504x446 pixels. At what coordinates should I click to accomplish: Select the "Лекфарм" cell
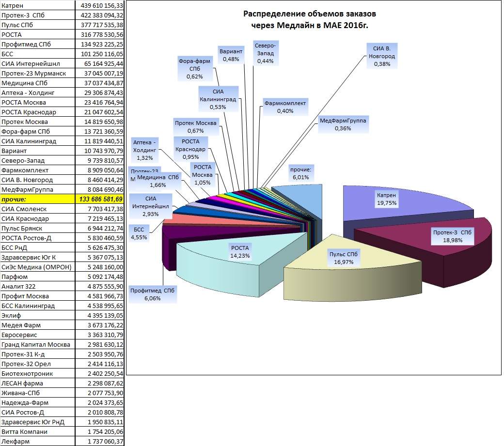(38, 441)
